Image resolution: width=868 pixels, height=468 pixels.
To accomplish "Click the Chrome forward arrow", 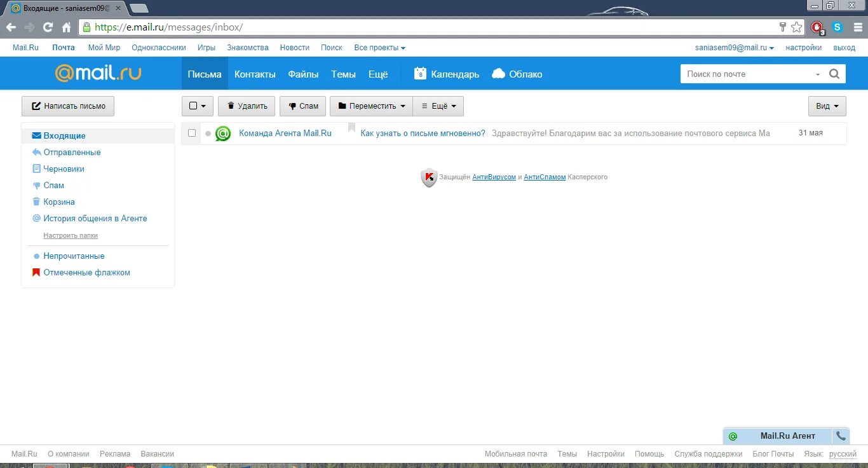I will tap(29, 27).
